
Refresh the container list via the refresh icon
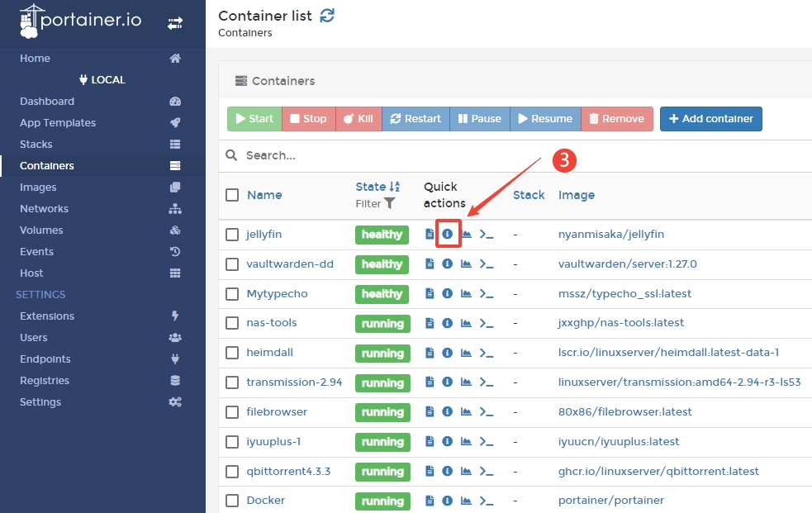click(x=327, y=16)
